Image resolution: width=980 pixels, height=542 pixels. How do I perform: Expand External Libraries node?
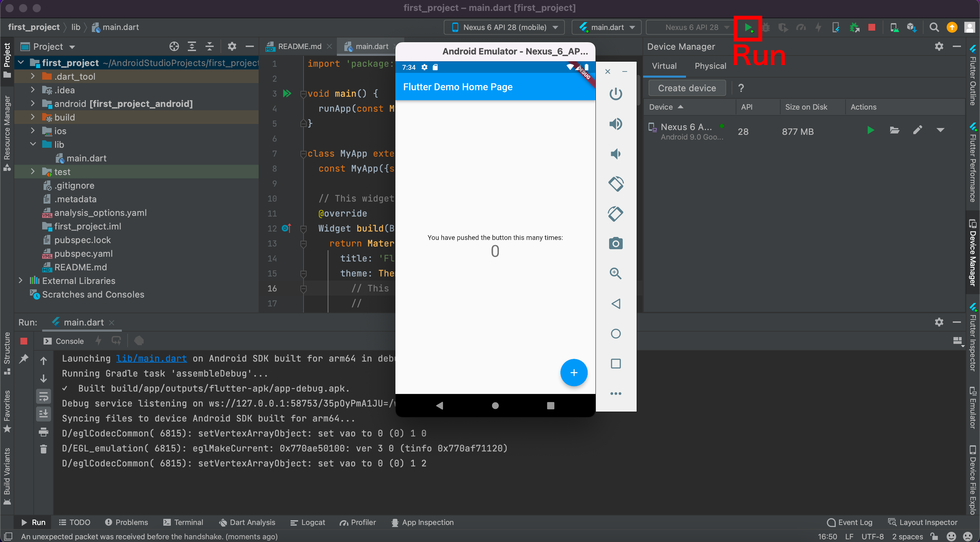tap(20, 281)
